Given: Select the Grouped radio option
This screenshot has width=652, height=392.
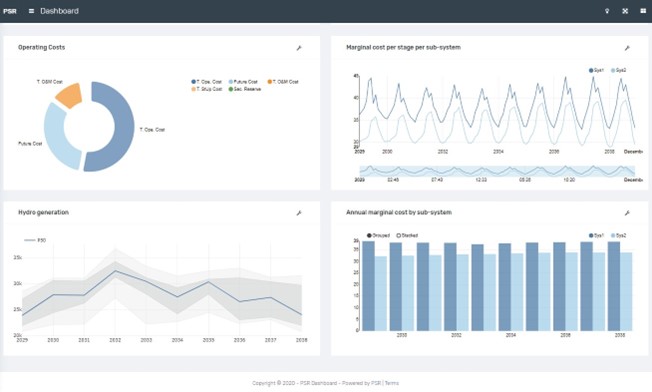Looking at the screenshot, I should (378, 235).
